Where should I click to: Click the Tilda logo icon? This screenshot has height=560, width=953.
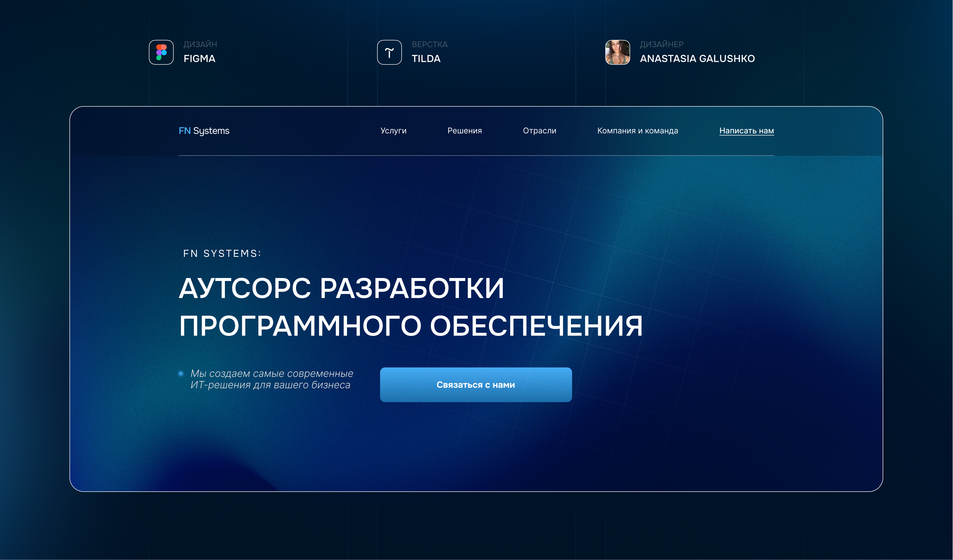pos(389,52)
